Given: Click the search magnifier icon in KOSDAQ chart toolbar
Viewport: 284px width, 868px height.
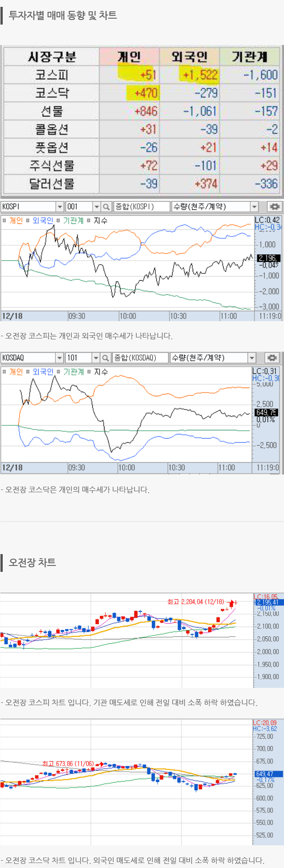Looking at the screenshot, I should [105, 358].
